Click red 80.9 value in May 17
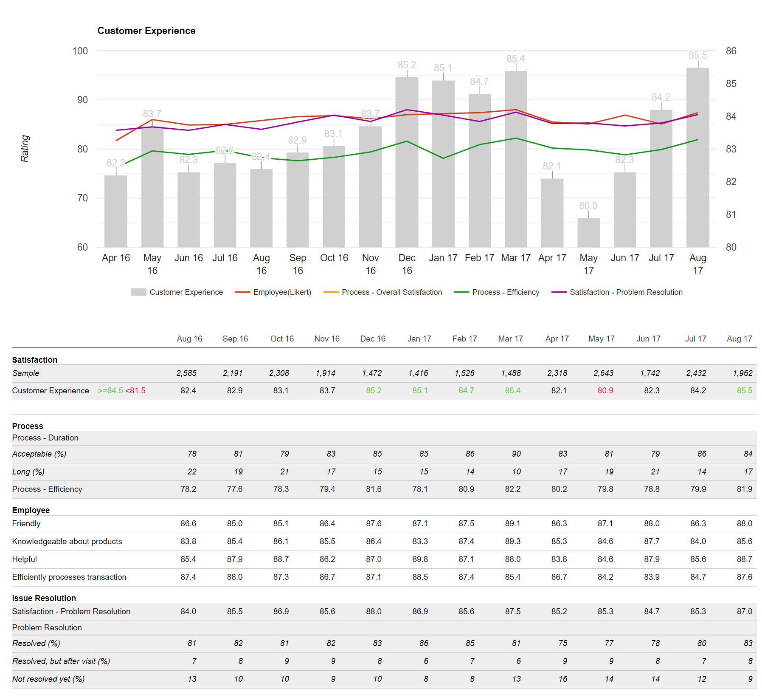This screenshot has height=700, width=762. (605, 390)
